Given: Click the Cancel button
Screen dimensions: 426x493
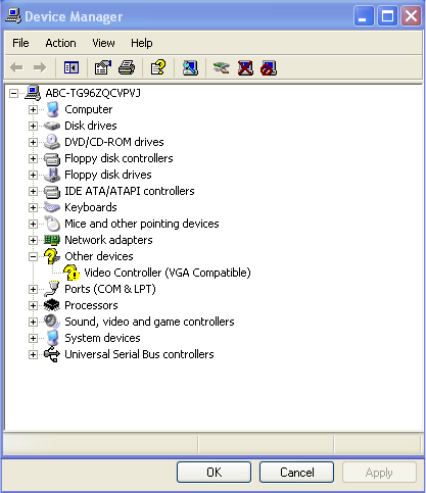Looking at the screenshot, I should [297, 472].
